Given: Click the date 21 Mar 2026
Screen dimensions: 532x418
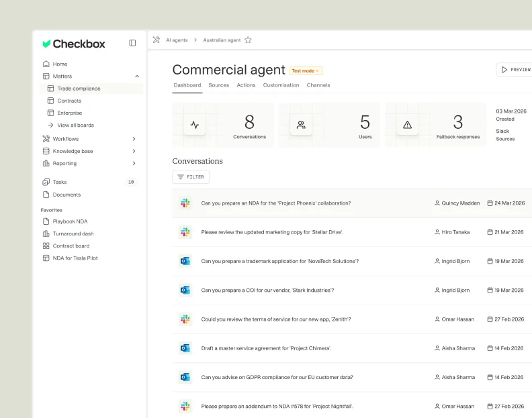Looking at the screenshot, I should click(508, 232).
